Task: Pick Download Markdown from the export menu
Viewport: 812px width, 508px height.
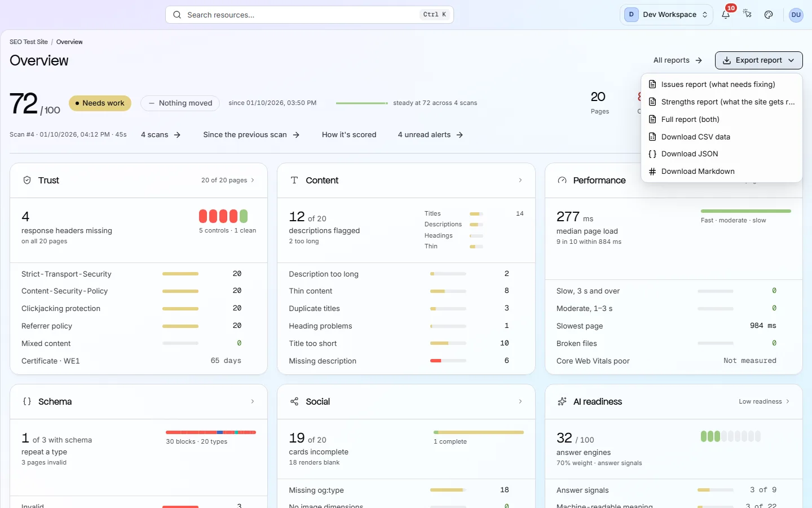Action: [x=722, y=172]
